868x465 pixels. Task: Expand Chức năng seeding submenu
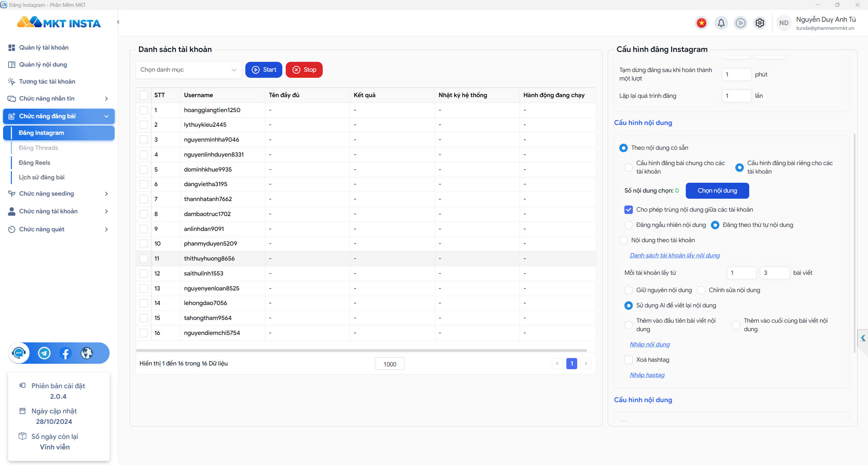(106, 194)
